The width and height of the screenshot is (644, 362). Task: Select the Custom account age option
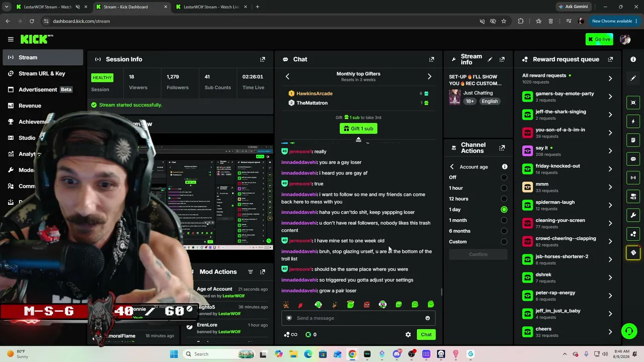click(504, 242)
